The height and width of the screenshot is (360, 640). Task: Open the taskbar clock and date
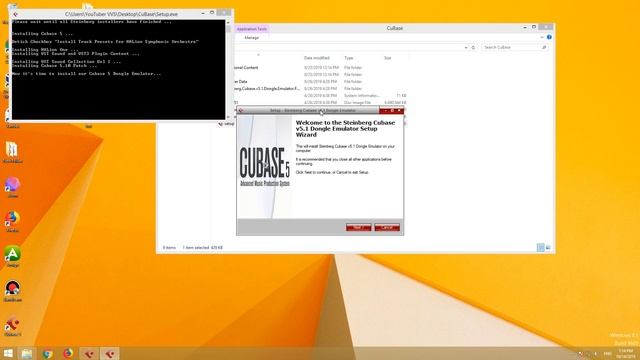coord(625,353)
